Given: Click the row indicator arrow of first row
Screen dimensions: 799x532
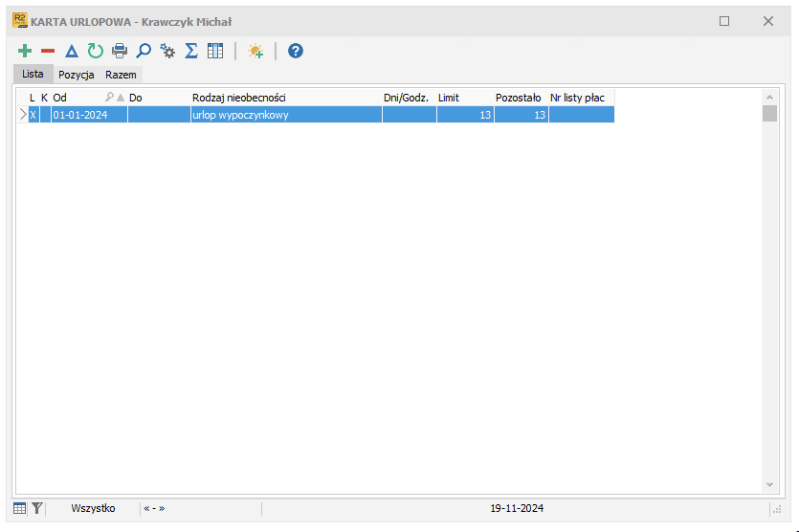Looking at the screenshot, I should click(23, 115).
